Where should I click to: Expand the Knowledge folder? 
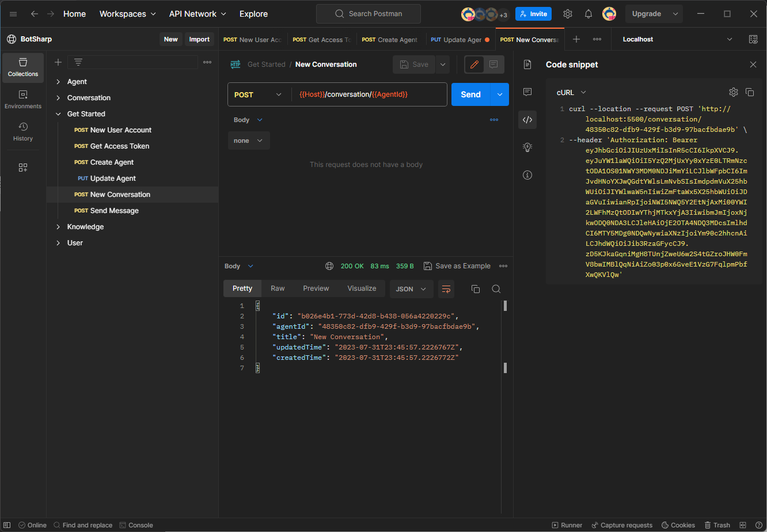point(58,227)
